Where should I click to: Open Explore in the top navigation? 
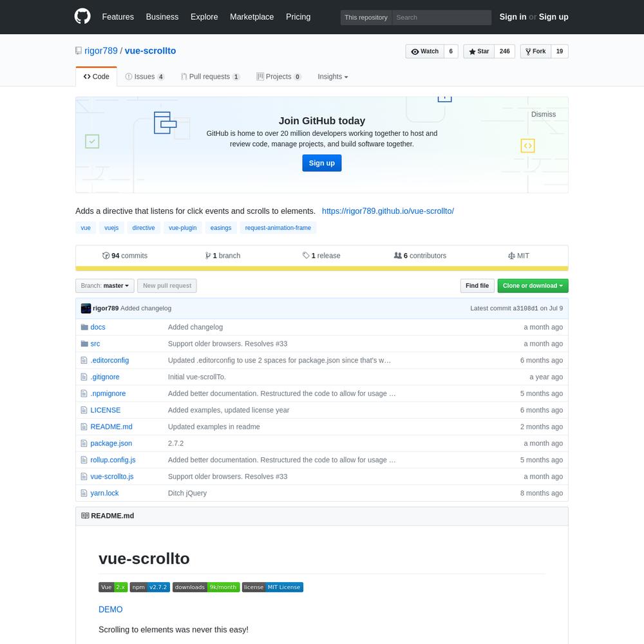[x=204, y=17]
